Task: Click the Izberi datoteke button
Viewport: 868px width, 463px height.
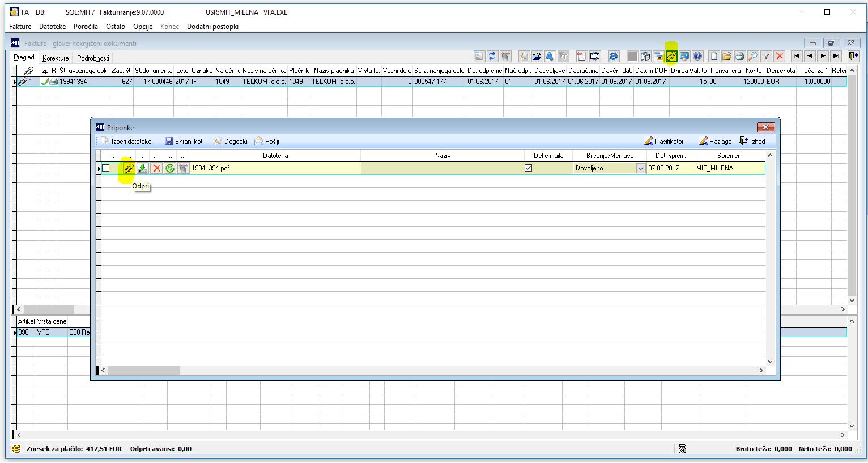Action: (127, 141)
